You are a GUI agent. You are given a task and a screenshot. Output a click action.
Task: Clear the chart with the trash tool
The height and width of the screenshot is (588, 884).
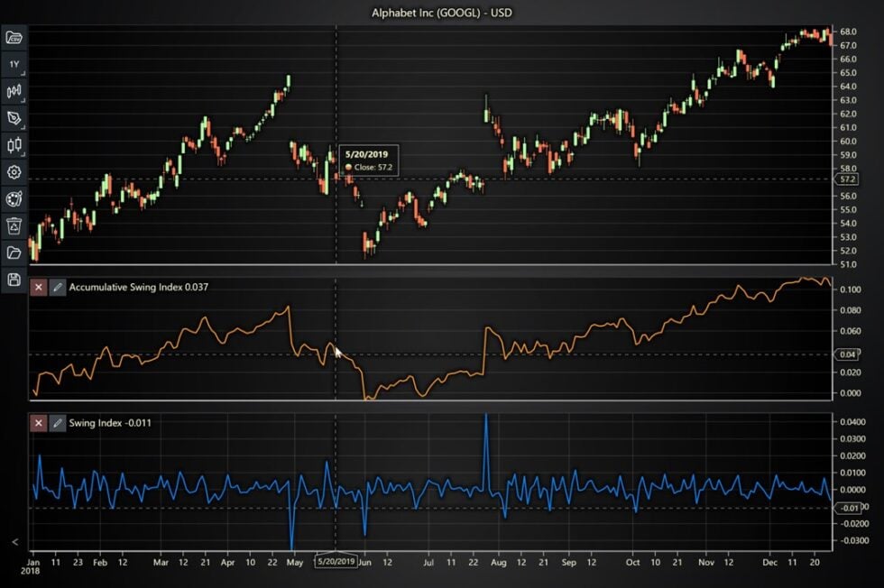click(x=13, y=225)
